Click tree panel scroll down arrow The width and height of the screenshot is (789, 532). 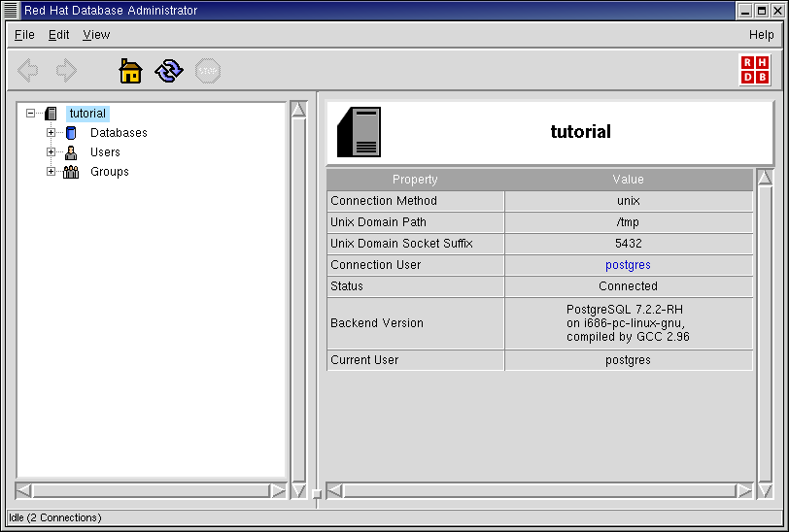(x=298, y=490)
